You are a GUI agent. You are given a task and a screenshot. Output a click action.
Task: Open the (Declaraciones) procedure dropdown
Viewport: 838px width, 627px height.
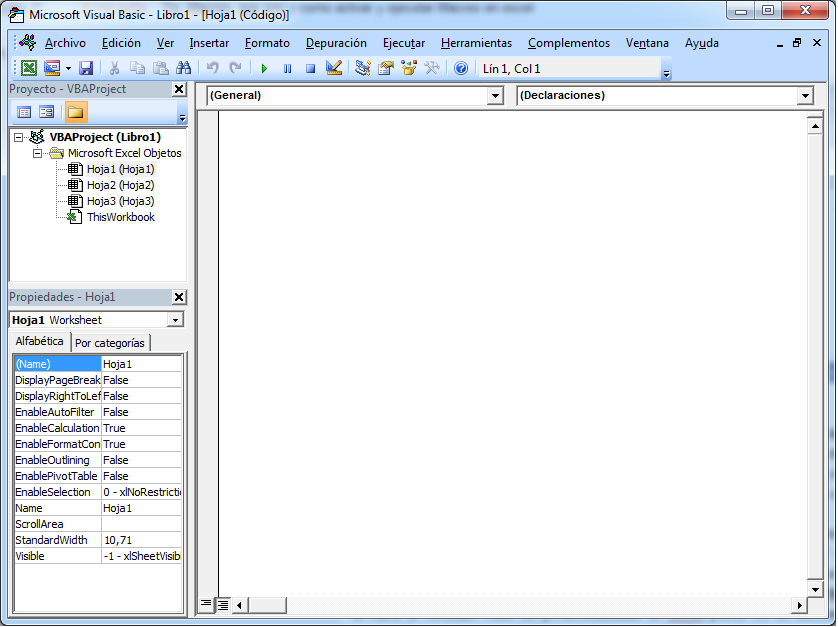tap(805, 96)
